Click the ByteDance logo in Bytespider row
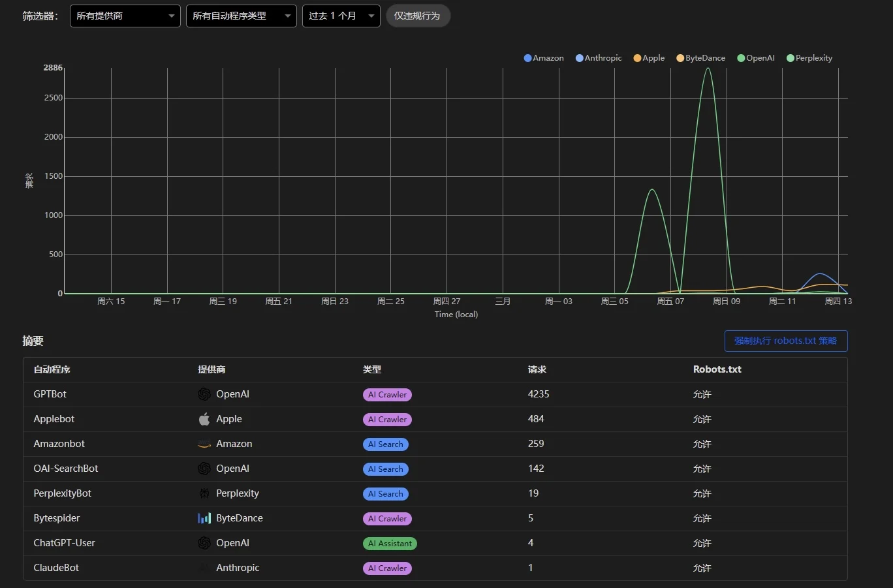 204,518
